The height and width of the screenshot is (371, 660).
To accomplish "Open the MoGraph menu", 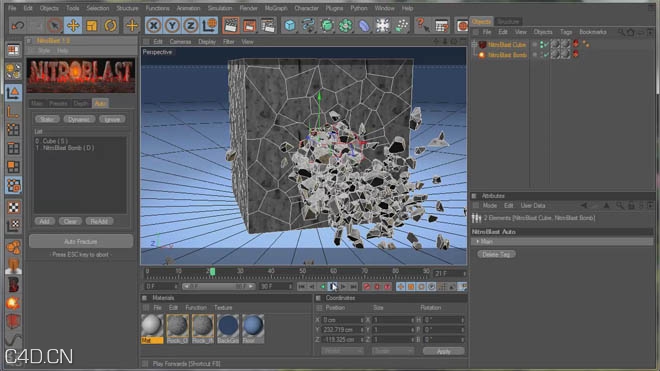I will (276, 8).
